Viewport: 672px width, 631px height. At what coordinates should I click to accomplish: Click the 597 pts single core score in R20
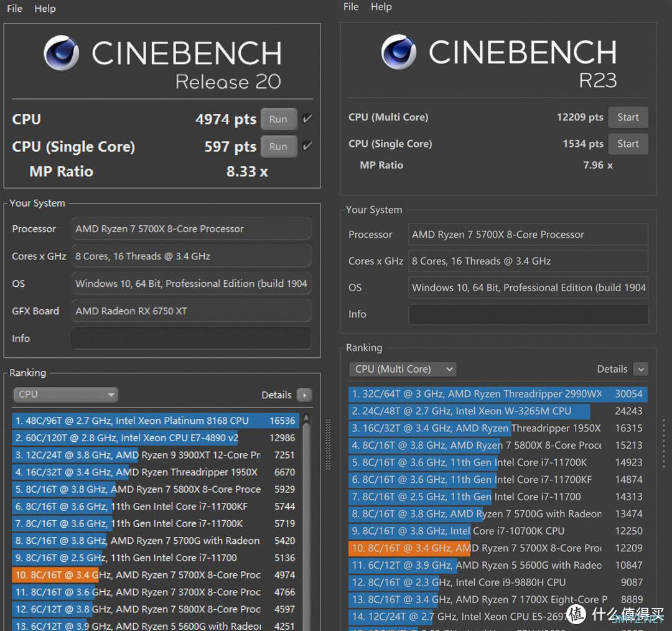[230, 147]
